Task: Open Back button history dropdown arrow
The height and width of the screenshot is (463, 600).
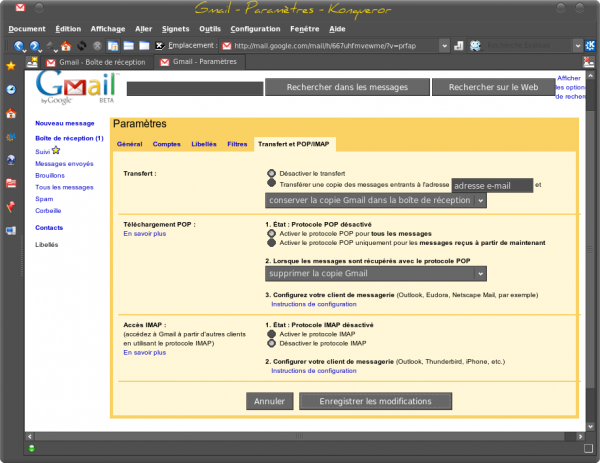Action: pos(24,51)
